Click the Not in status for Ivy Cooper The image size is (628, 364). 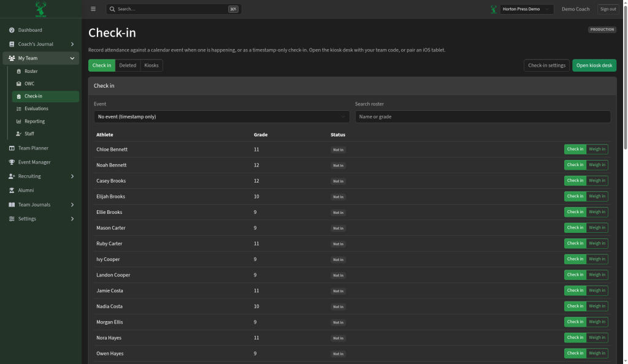point(338,260)
